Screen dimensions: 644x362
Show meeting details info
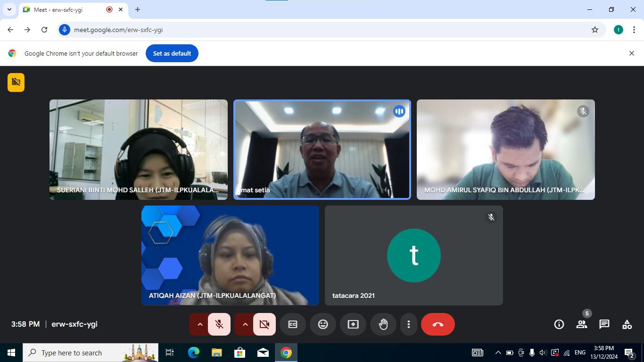pos(559,324)
